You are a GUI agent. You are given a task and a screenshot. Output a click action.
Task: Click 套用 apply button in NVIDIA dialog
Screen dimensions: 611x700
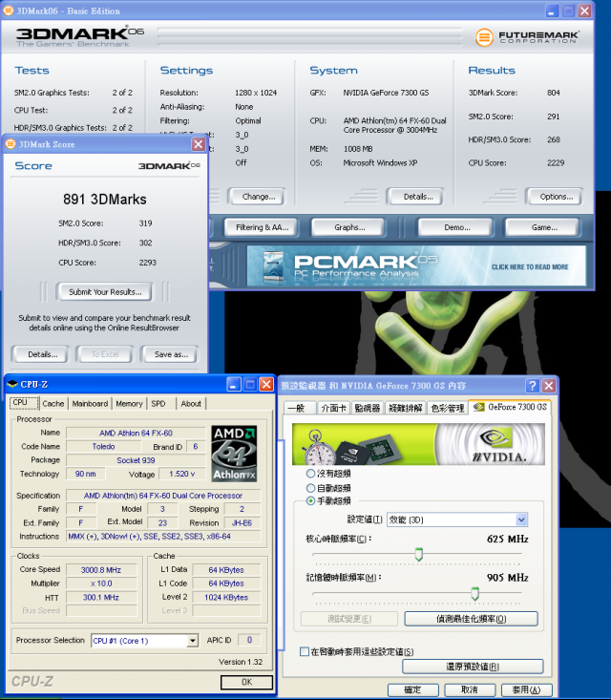tap(527, 689)
